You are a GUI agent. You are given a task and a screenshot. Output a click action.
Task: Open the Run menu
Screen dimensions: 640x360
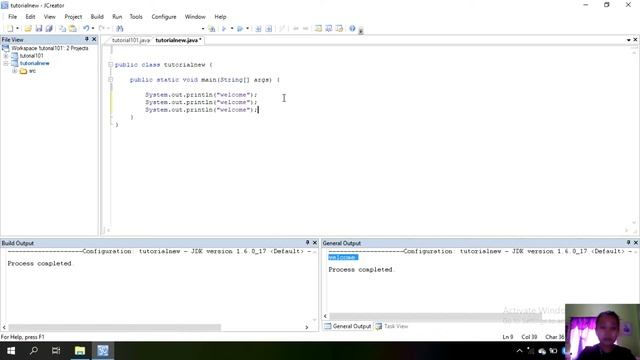[x=117, y=17]
